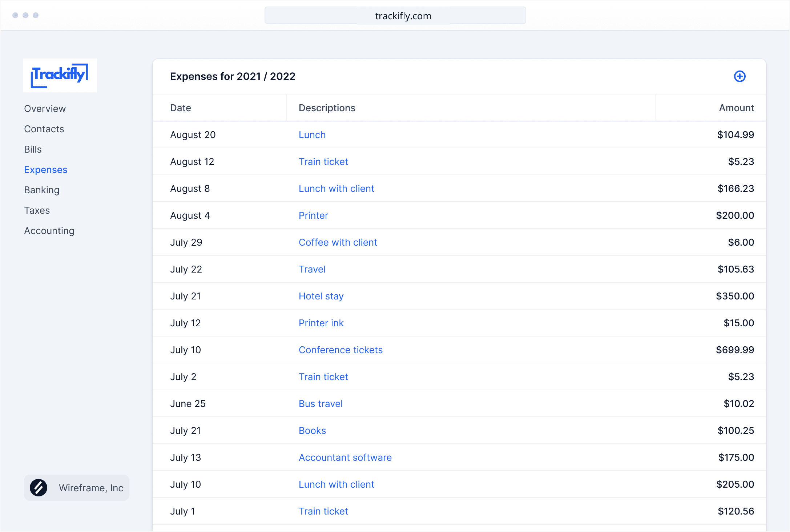
Task: Open Bills in the sidebar
Action: [x=33, y=149]
